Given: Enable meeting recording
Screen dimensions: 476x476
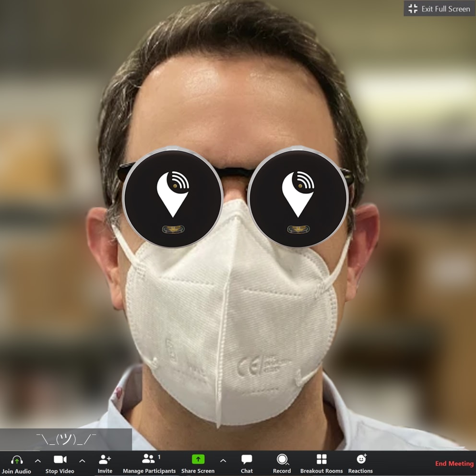Looking at the screenshot, I should point(282,459).
